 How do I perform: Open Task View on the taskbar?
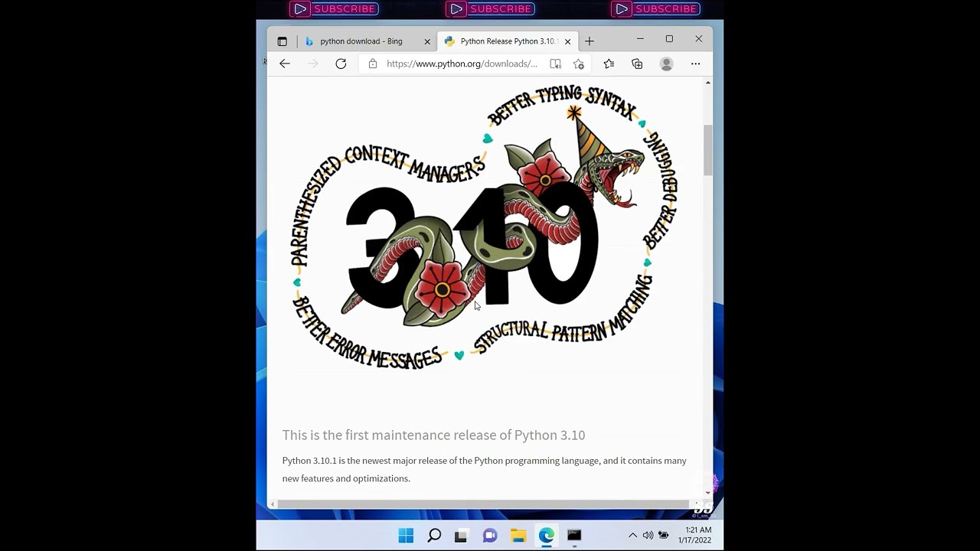(x=461, y=536)
